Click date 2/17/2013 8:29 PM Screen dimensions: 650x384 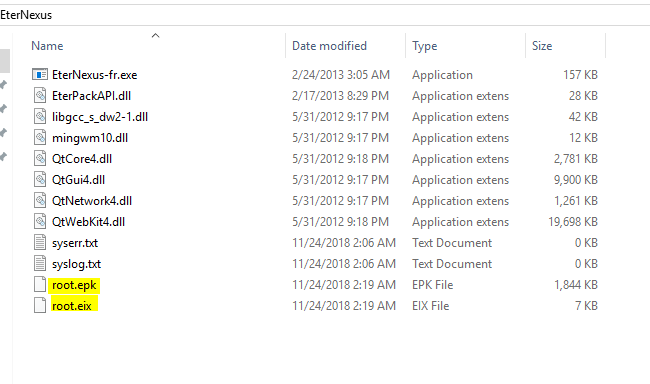[341, 96]
